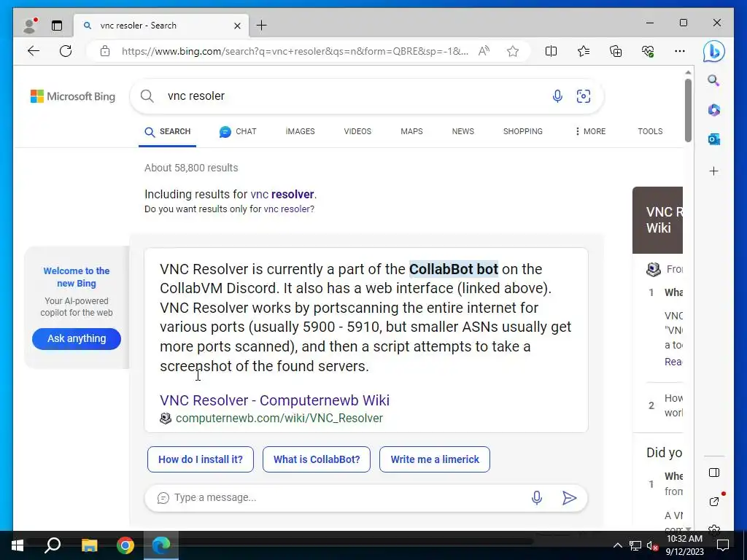Open the volume tray icon

652,545
